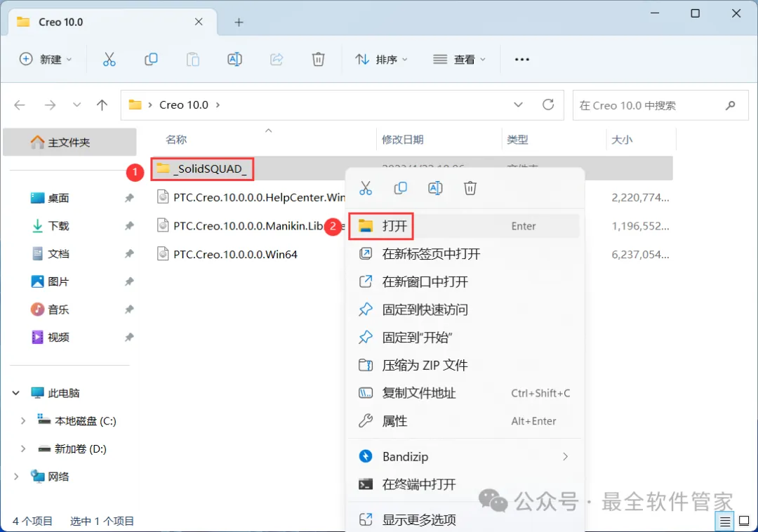Choose 复制文件地址
The image size is (758, 532).
point(465,393)
